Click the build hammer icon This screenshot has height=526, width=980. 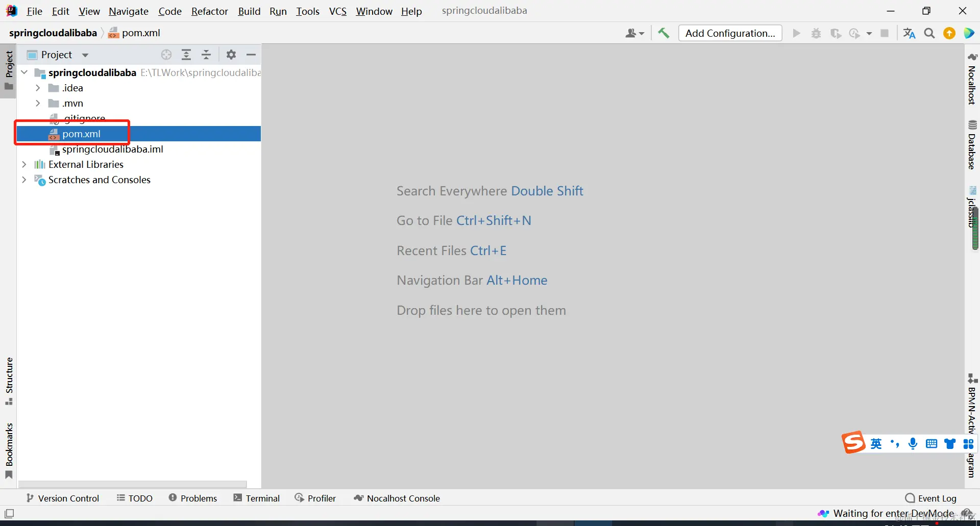664,33
